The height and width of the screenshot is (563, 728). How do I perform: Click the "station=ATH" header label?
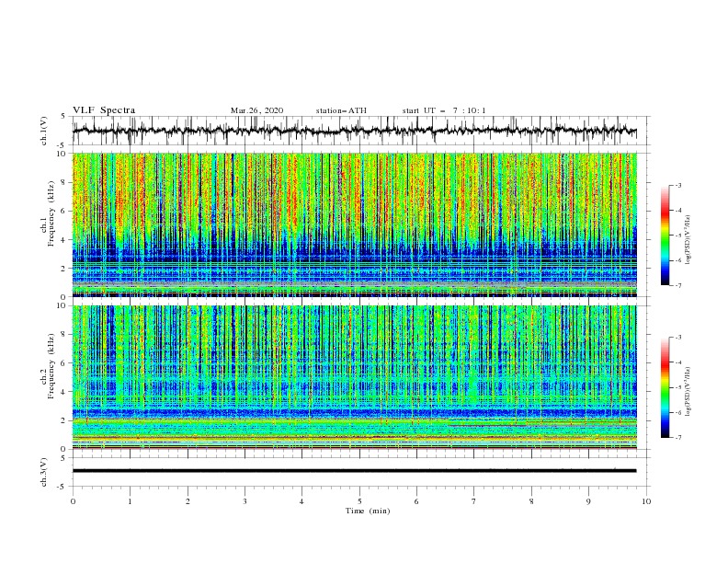[x=341, y=110]
